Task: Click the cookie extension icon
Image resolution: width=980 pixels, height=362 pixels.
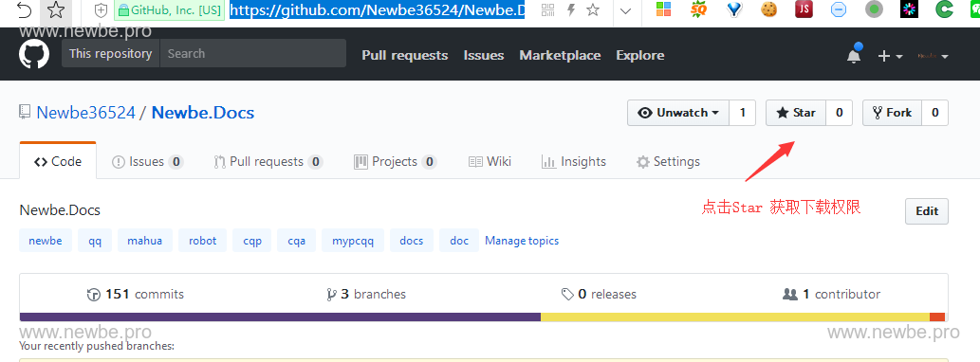Action: (768, 9)
